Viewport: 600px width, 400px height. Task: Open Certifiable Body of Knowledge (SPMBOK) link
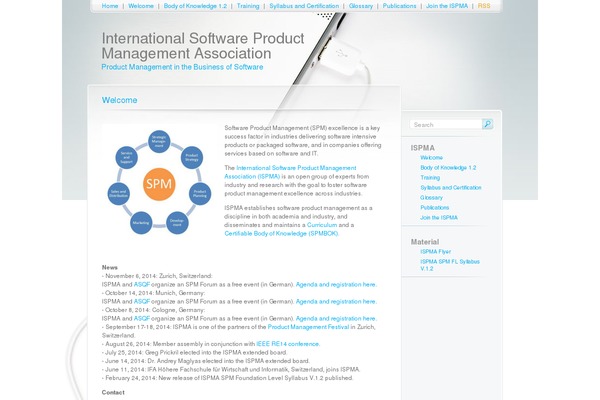tap(281, 233)
